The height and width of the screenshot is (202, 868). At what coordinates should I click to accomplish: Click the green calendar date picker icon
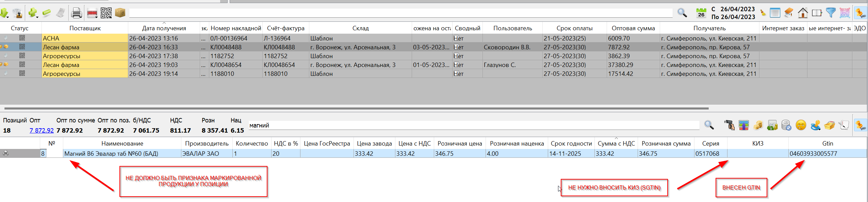701,13
